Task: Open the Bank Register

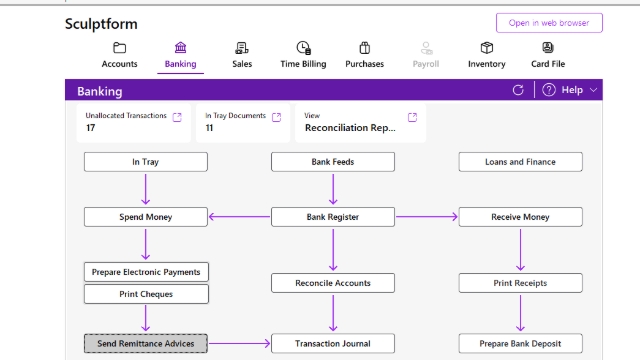Action: pos(333,217)
